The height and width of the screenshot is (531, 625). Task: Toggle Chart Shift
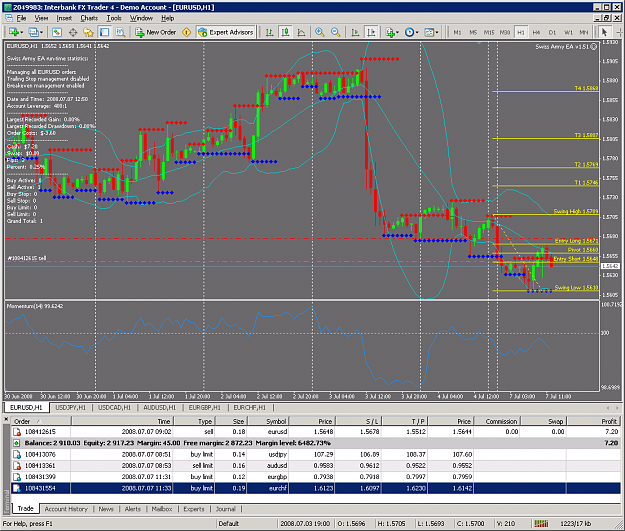point(371,32)
